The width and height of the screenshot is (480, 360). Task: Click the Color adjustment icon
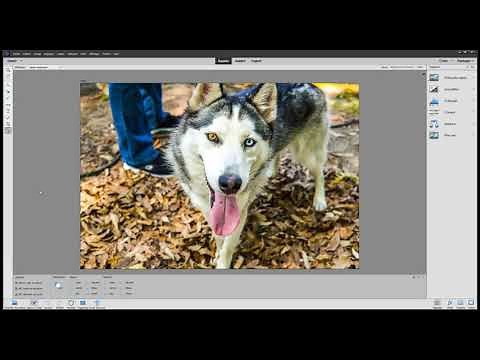coord(434,112)
